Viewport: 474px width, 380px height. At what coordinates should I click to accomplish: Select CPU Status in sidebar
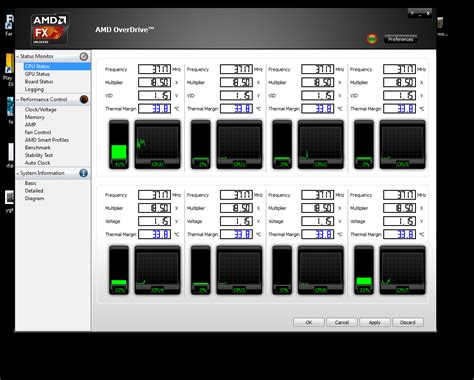[57, 66]
